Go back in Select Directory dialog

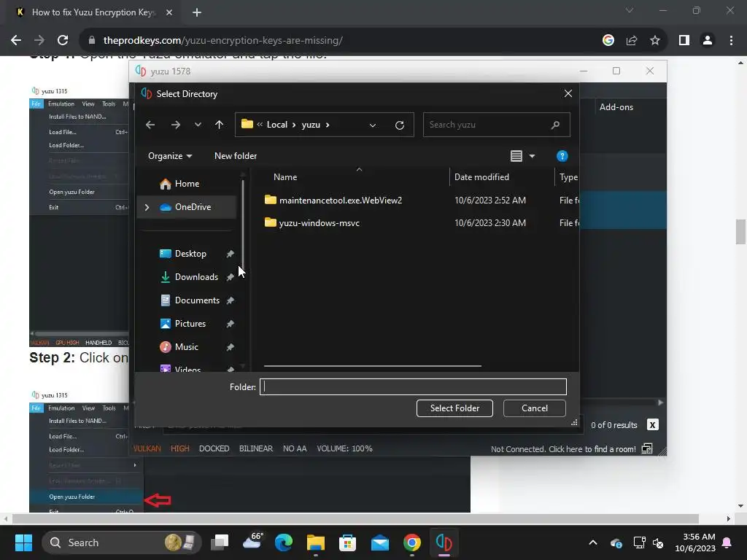click(x=150, y=125)
